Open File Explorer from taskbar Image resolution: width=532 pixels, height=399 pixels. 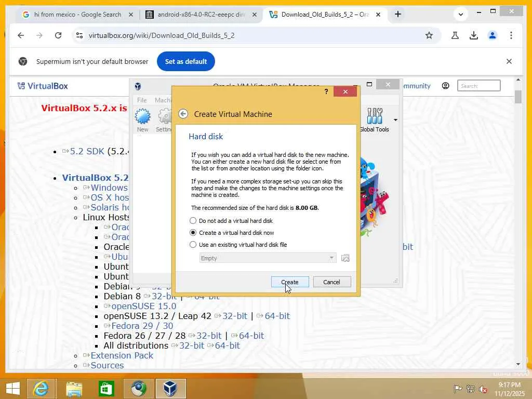pos(74,389)
